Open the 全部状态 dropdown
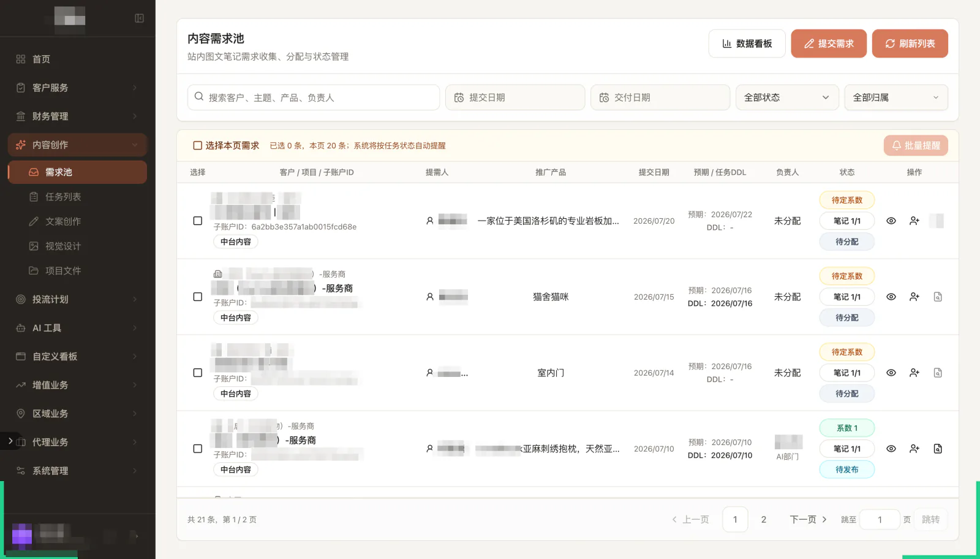The height and width of the screenshot is (559, 980). click(x=787, y=97)
